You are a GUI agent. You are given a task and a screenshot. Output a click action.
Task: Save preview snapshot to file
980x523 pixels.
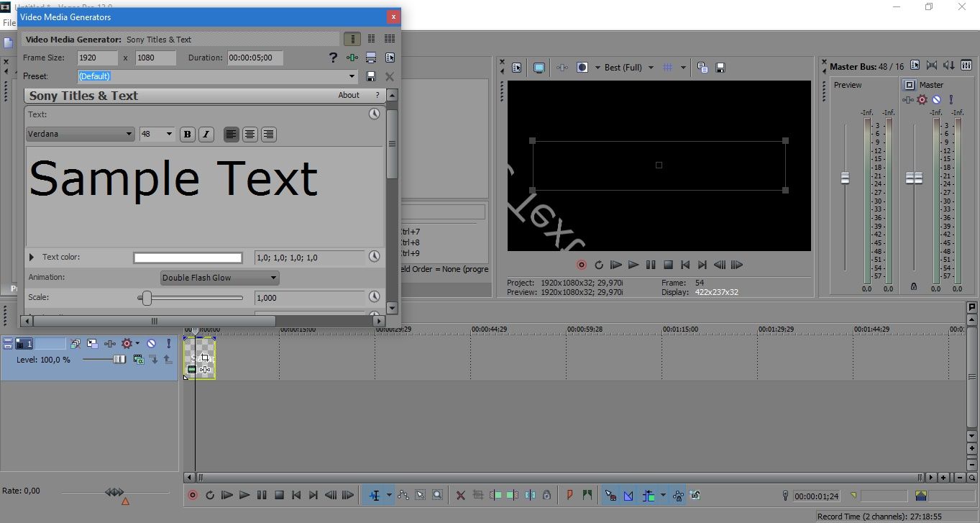(720, 68)
